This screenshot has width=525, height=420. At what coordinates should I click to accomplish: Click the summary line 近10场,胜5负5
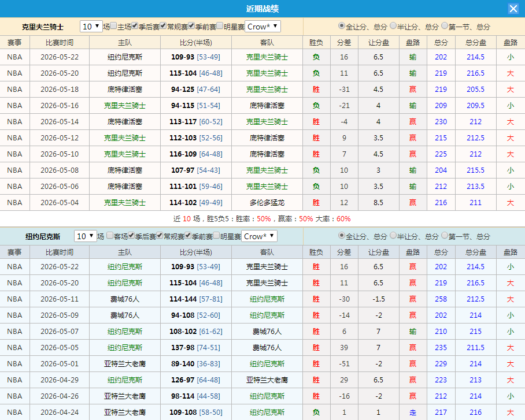[262, 219]
